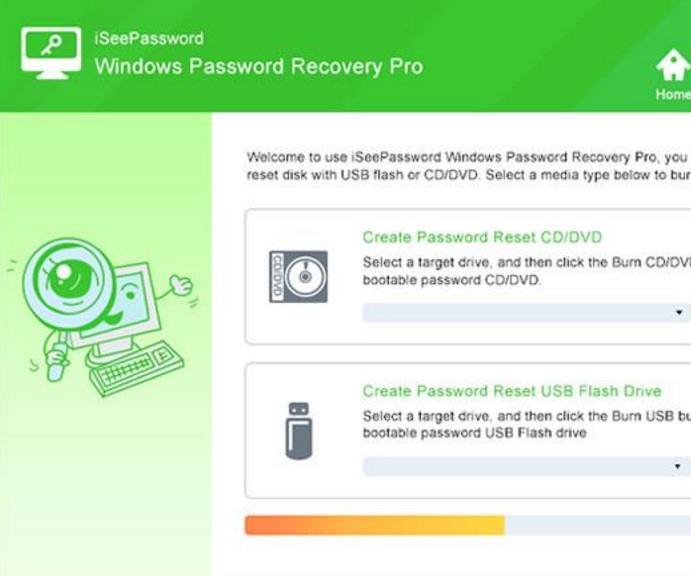The width and height of the screenshot is (691, 576).
Task: Click the welcome message paragraph
Action: [x=468, y=166]
